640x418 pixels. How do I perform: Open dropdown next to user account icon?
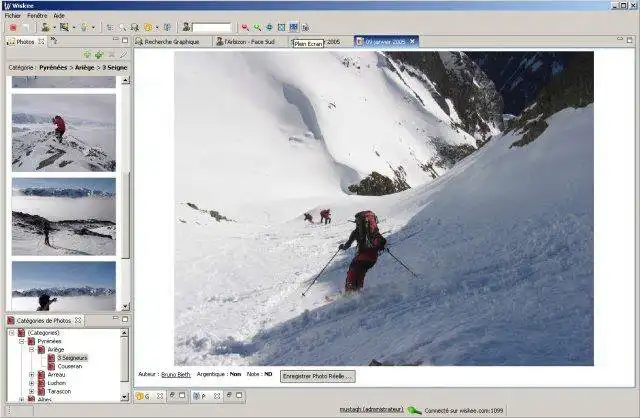pos(54,28)
